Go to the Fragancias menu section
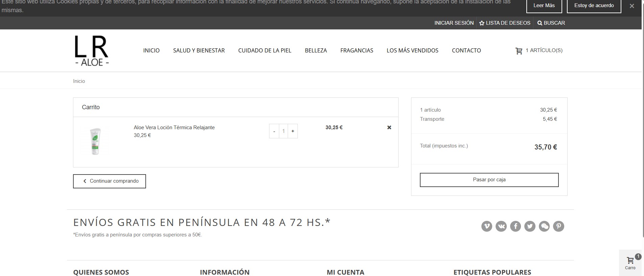644x276 pixels. (357, 50)
